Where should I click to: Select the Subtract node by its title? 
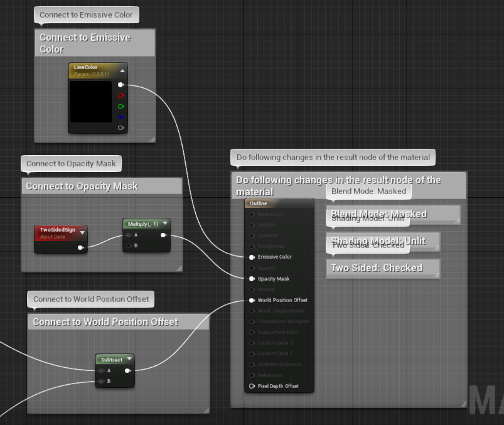point(112,360)
